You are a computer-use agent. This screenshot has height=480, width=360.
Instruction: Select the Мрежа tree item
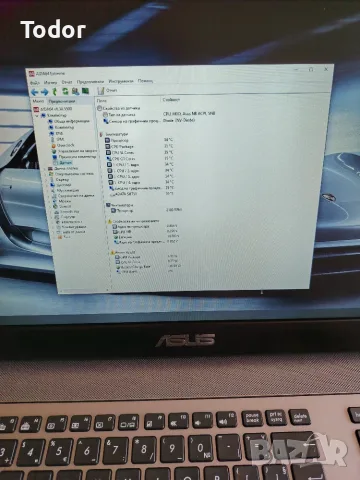click(62, 201)
